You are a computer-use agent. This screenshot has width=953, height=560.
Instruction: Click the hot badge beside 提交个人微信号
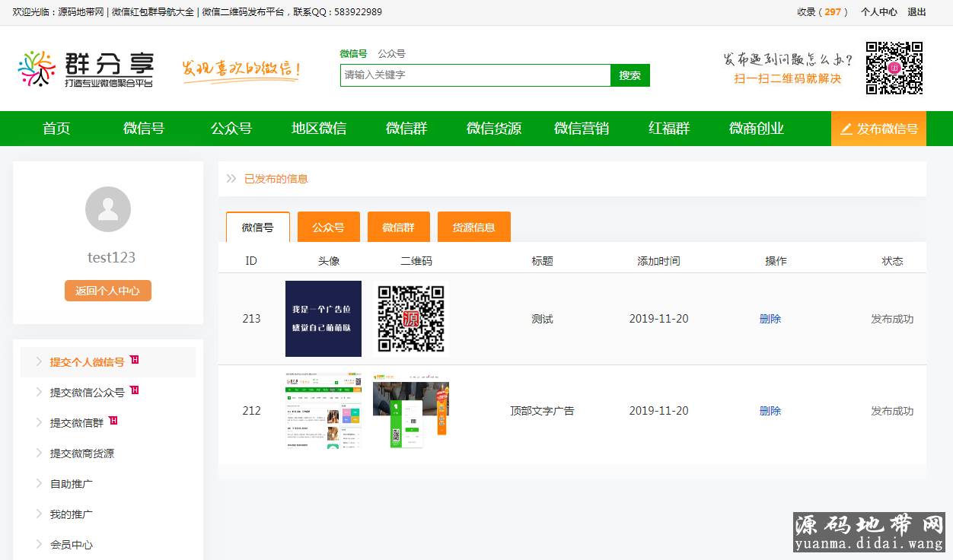pos(135,360)
